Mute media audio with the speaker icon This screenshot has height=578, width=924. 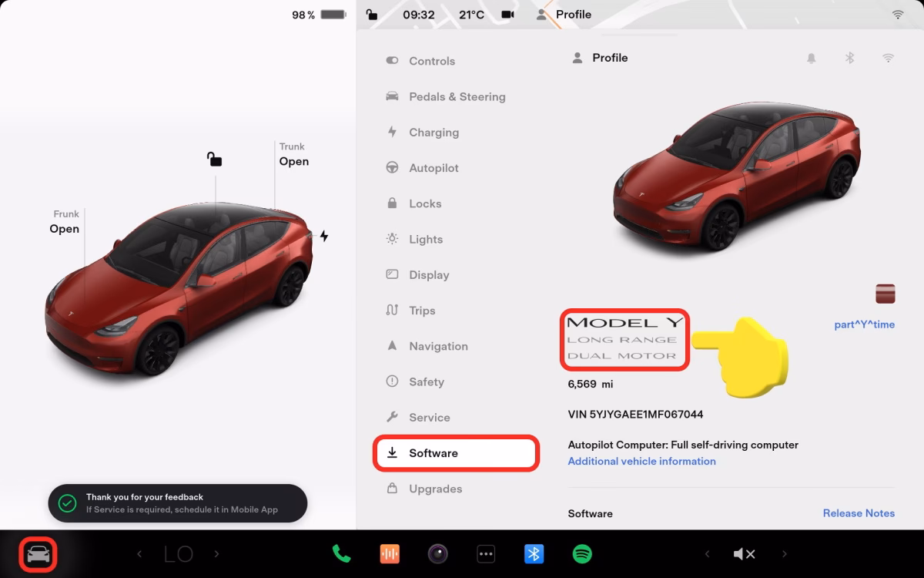(x=744, y=553)
